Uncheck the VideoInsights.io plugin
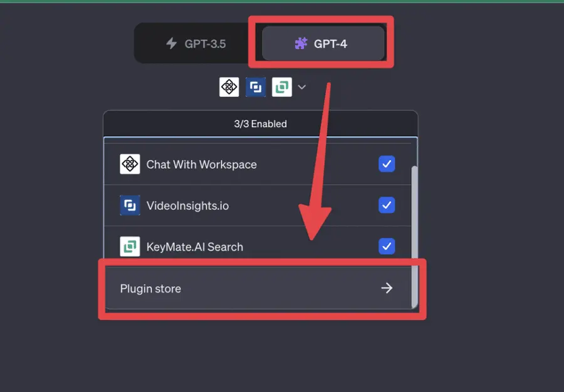Screen dimensions: 564x392 (x=387, y=205)
